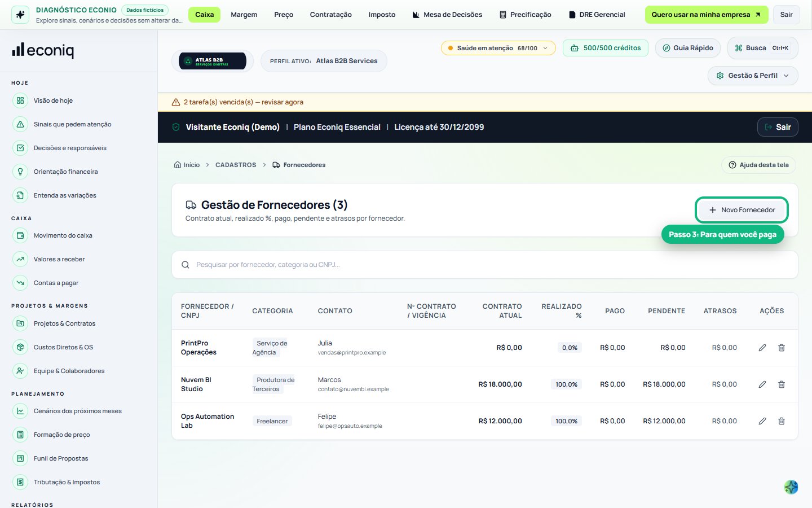The image size is (812, 508).
Task: Click Produtora de Terceiros category tag
Action: pyautogui.click(x=273, y=384)
